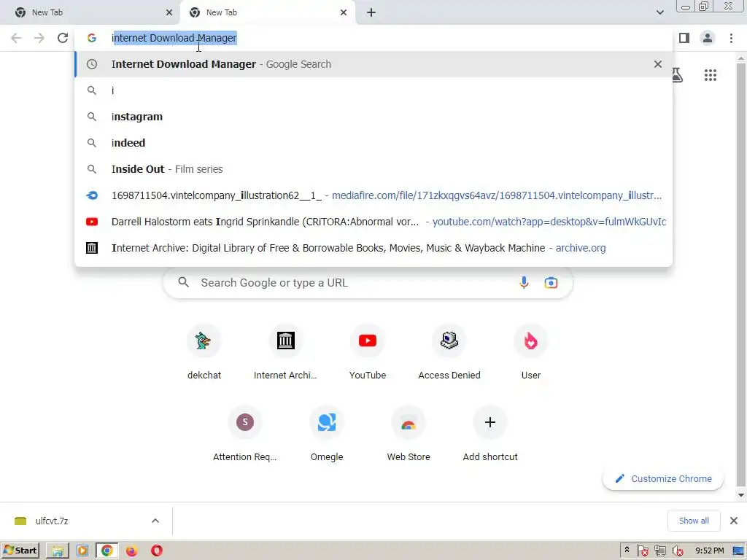Viewport: 747px width, 560px height.
Task: Open ulfcvt.7z download options chevron
Action: (x=155, y=521)
